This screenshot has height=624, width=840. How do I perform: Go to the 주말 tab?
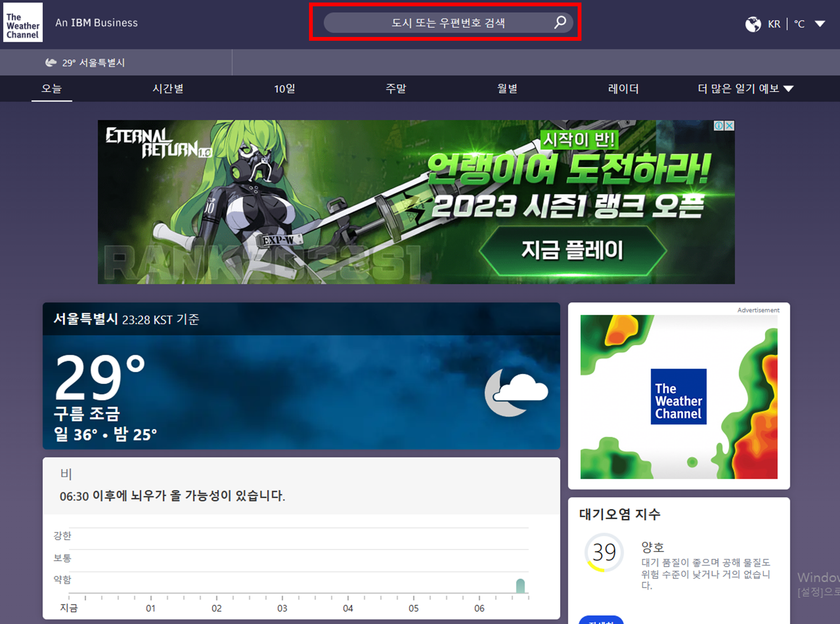pyautogui.click(x=396, y=89)
